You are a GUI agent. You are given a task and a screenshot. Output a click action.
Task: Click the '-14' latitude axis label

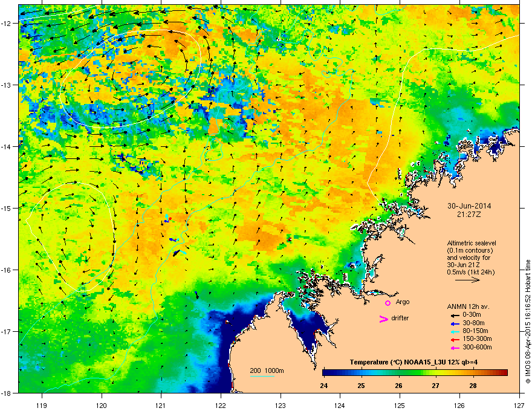6,146
